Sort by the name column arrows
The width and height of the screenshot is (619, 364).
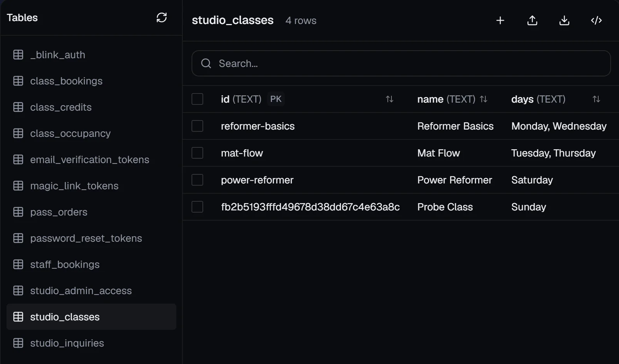(484, 99)
